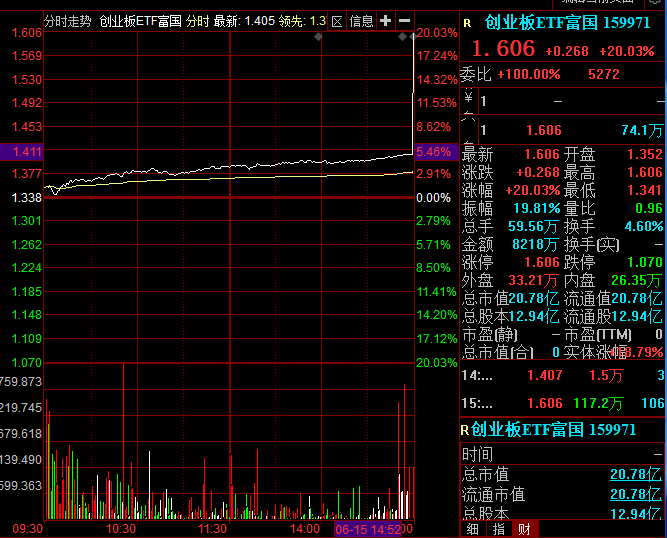Click the 跌停 value 1.070
This screenshot has height=538, width=667.
click(x=645, y=262)
